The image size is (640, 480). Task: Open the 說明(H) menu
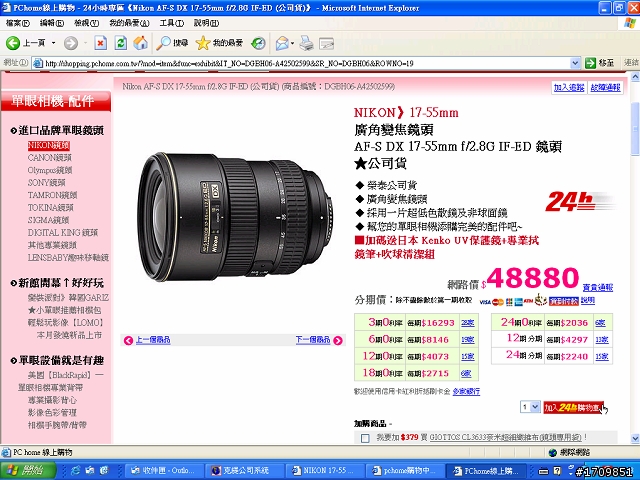coord(206,23)
